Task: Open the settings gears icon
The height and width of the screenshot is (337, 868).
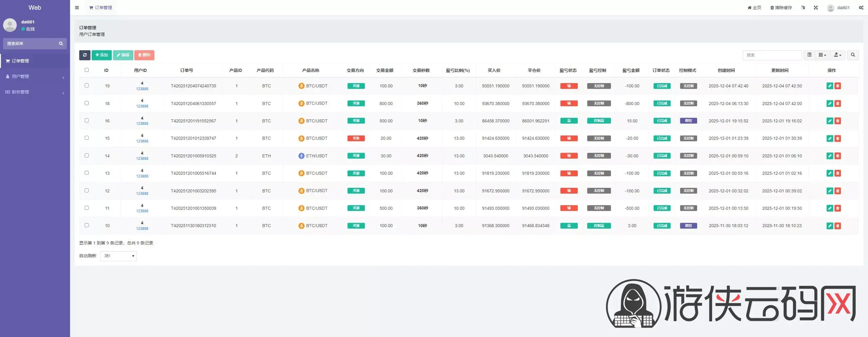Action: [x=861, y=7]
